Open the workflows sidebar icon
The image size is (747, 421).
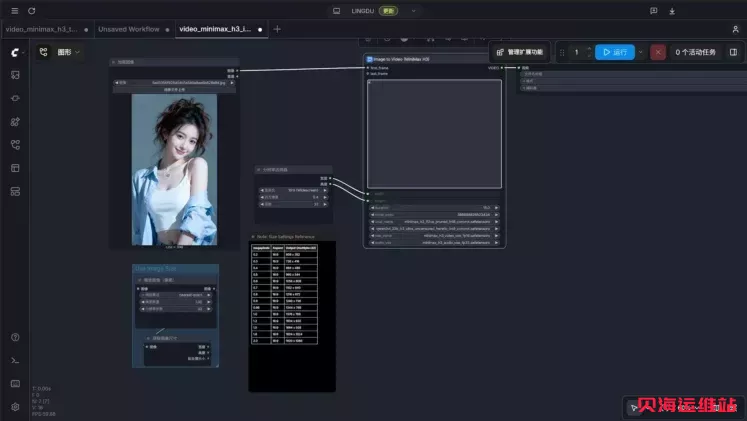tap(15, 145)
